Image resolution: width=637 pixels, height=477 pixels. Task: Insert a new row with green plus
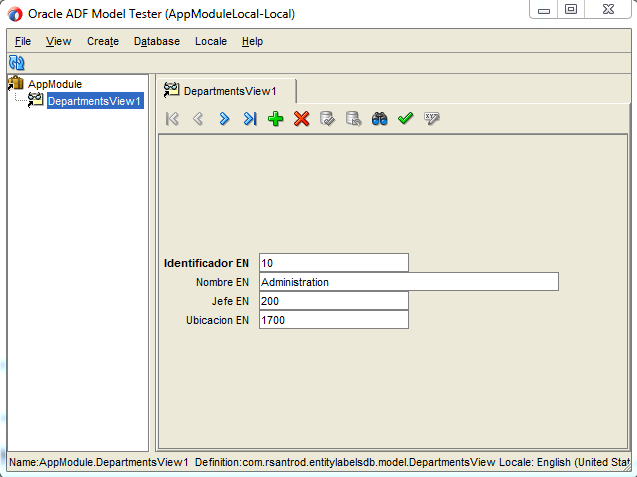click(x=275, y=119)
